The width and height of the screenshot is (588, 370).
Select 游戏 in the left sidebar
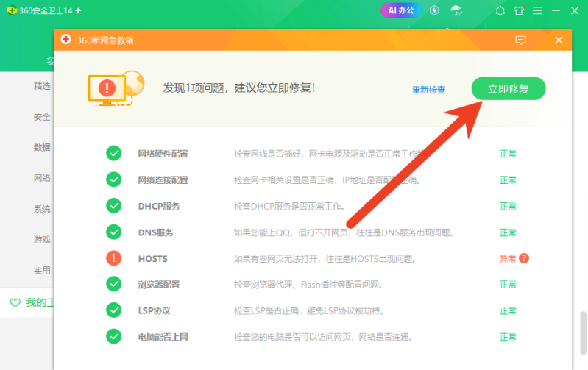[x=42, y=240]
